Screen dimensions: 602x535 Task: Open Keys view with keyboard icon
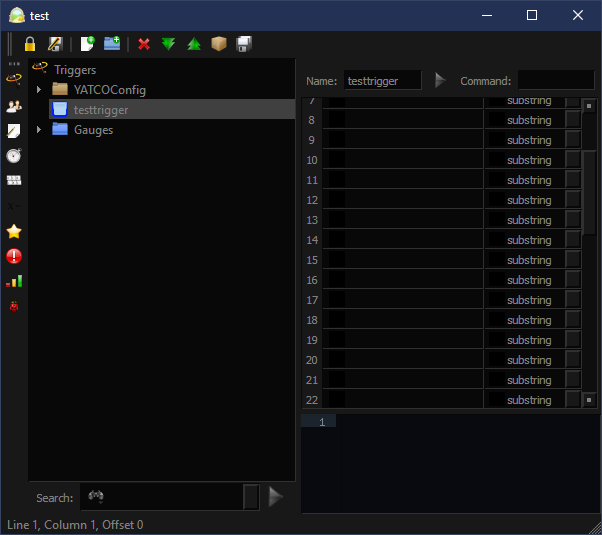pos(14,180)
